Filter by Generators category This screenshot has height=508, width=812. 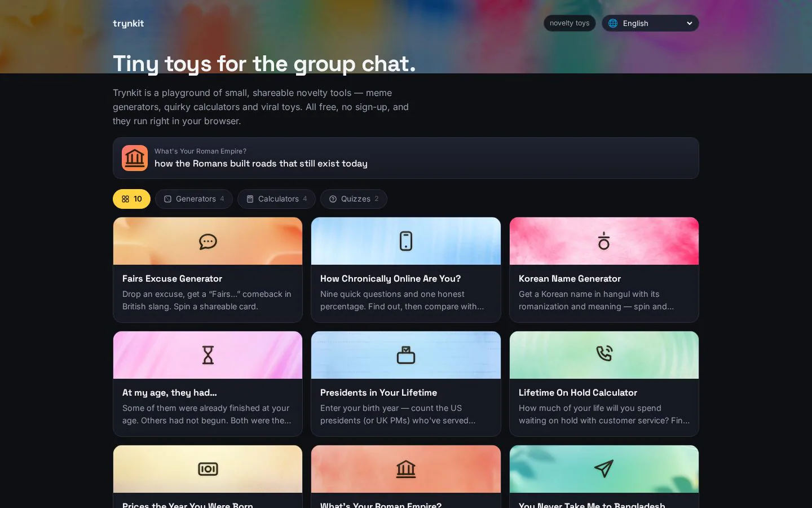[x=194, y=199]
